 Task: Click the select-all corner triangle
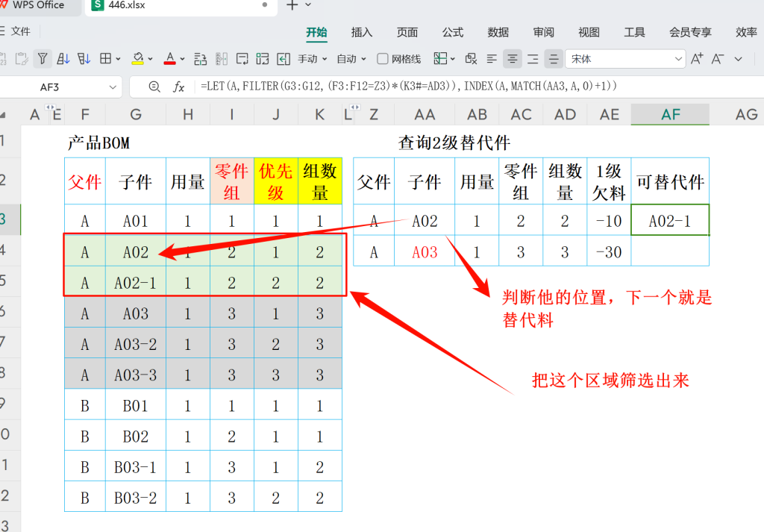(3, 115)
